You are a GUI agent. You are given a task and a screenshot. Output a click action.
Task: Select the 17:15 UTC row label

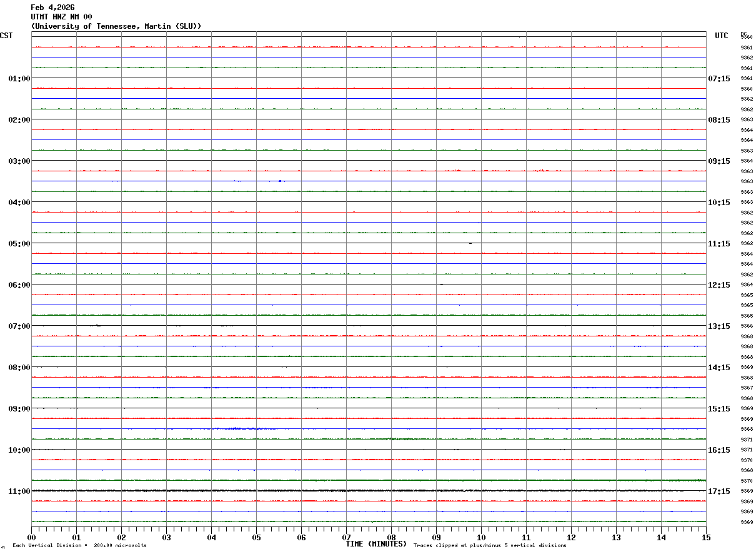[x=719, y=491]
